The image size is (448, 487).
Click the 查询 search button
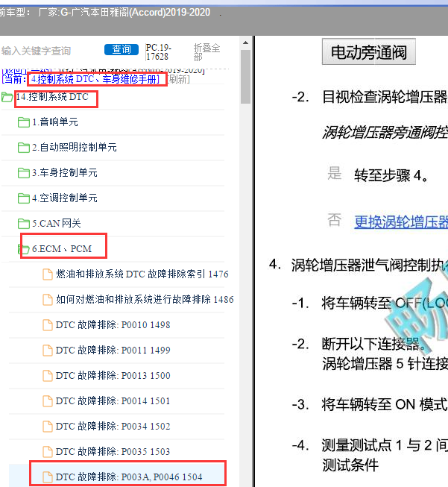122,49
